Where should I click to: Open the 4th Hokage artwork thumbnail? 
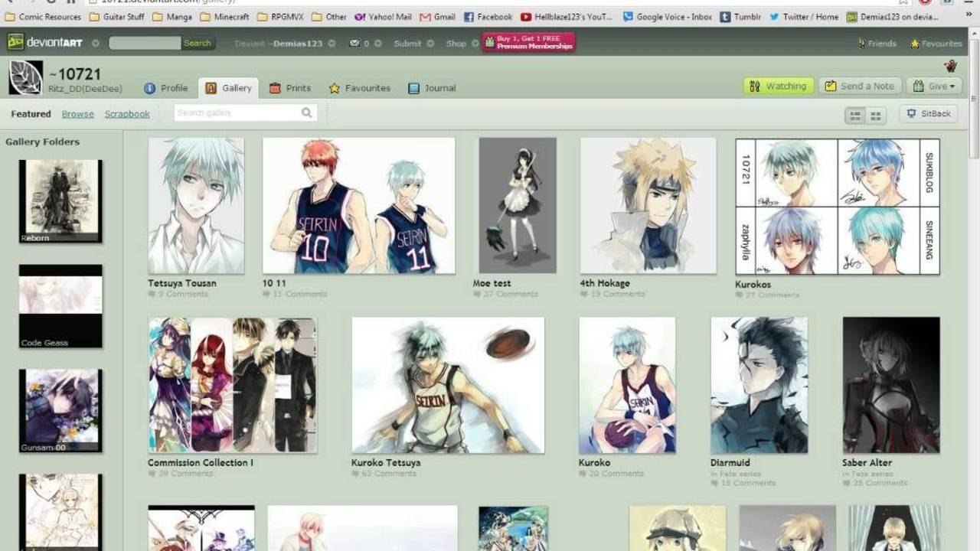[x=648, y=205]
